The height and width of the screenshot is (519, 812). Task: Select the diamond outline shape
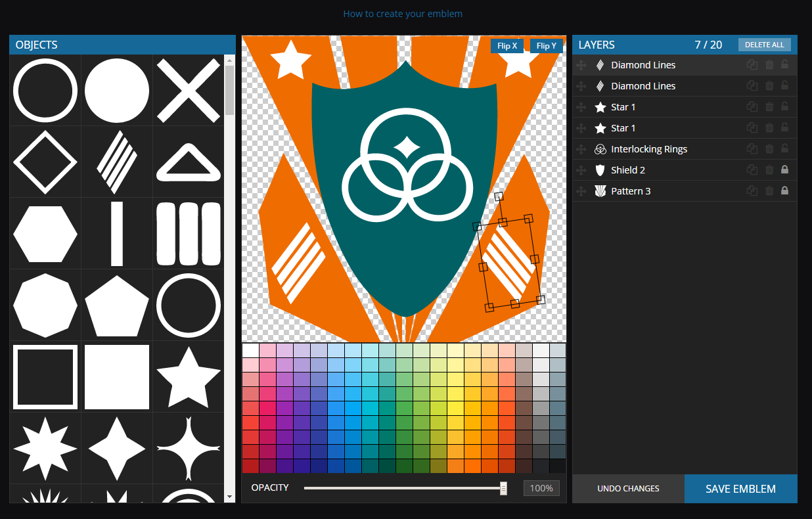(x=45, y=162)
